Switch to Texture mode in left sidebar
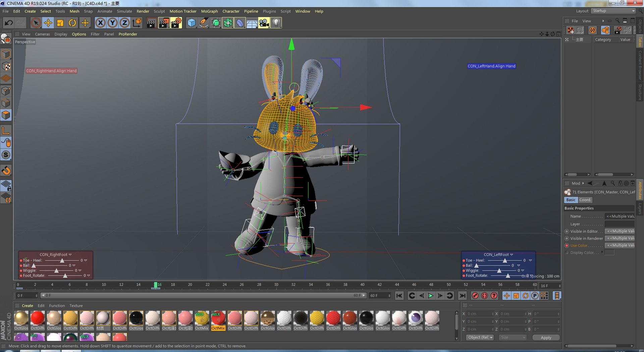This screenshot has height=352, width=644. click(x=6, y=66)
